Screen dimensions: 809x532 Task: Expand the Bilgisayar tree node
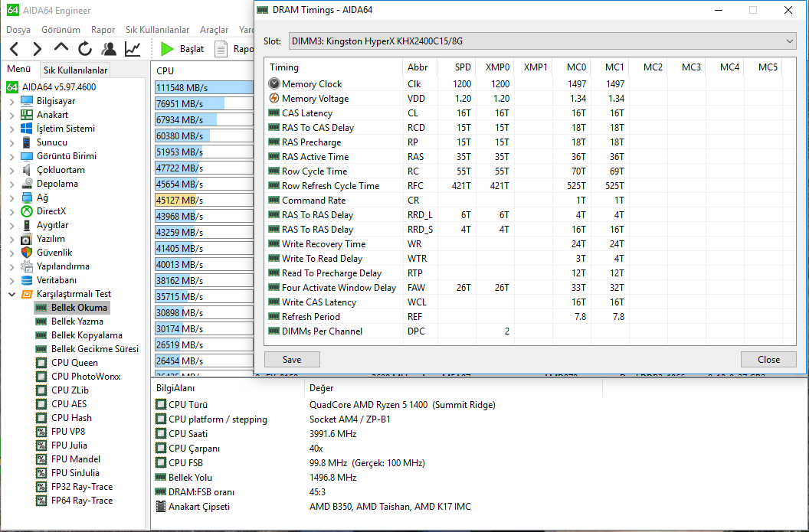click(x=11, y=102)
